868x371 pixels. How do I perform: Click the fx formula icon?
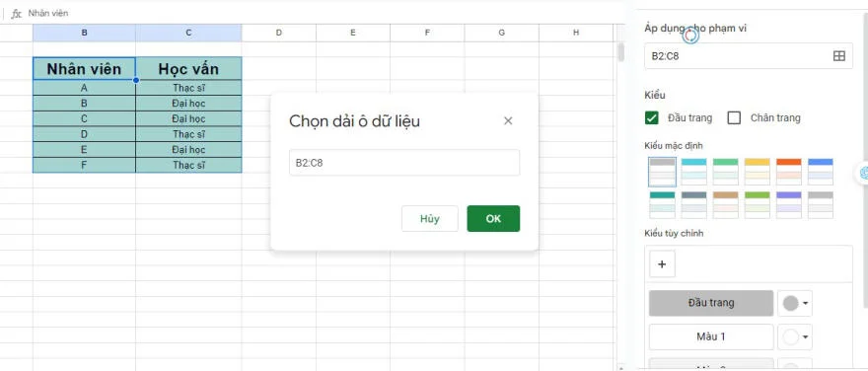click(x=16, y=13)
